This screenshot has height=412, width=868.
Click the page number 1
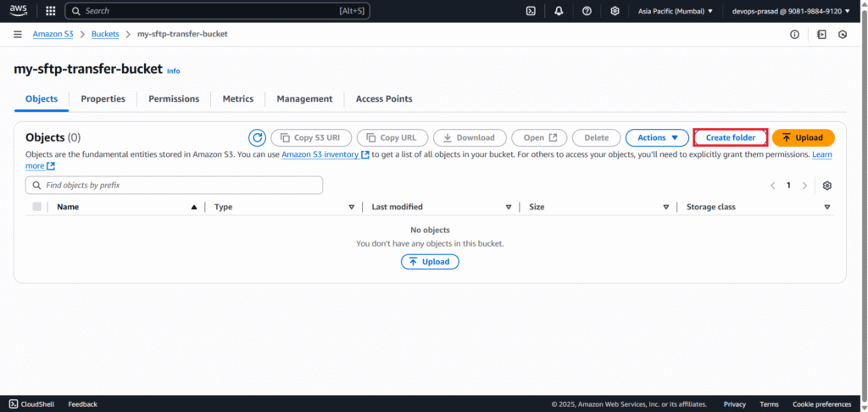[x=789, y=186]
